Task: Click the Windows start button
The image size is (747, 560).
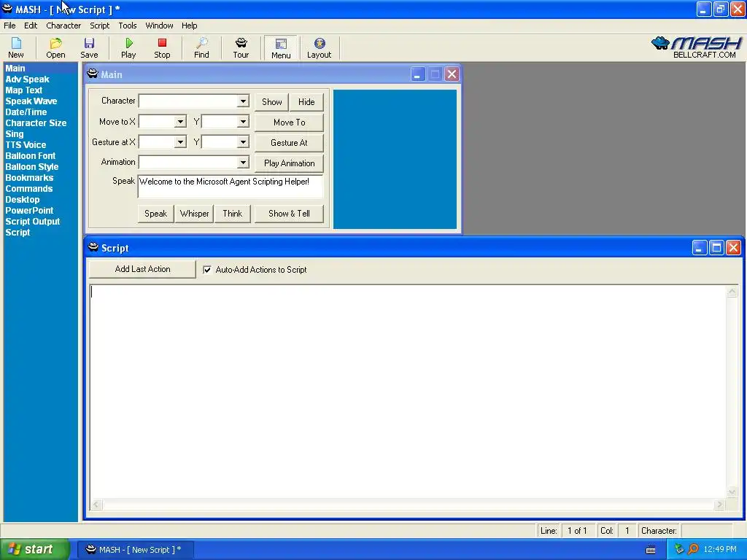Action: pyautogui.click(x=35, y=550)
